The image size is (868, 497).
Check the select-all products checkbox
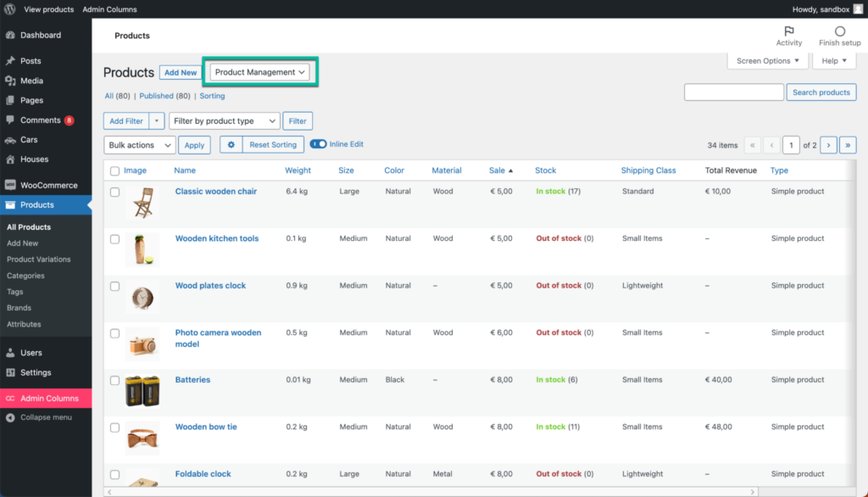pyautogui.click(x=115, y=170)
